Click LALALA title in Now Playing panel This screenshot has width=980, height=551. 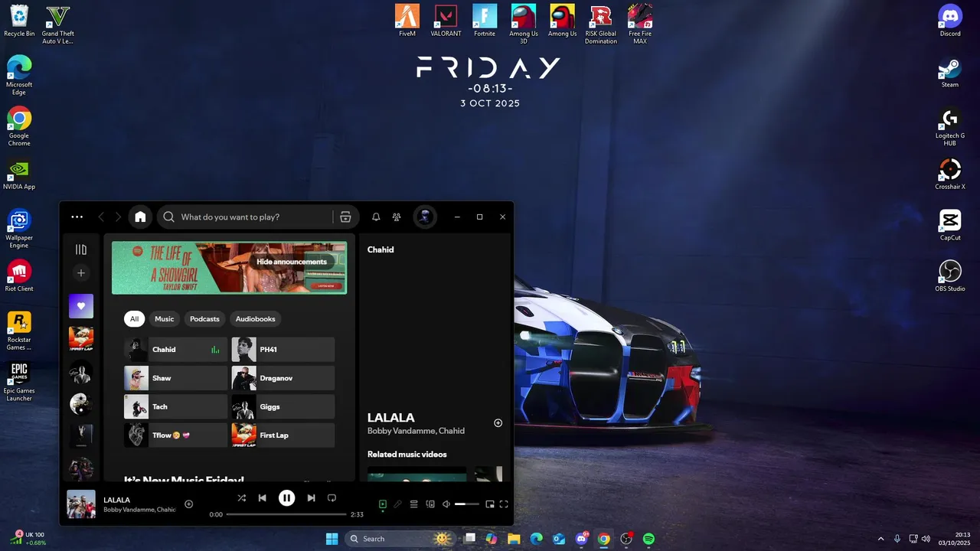tap(391, 418)
